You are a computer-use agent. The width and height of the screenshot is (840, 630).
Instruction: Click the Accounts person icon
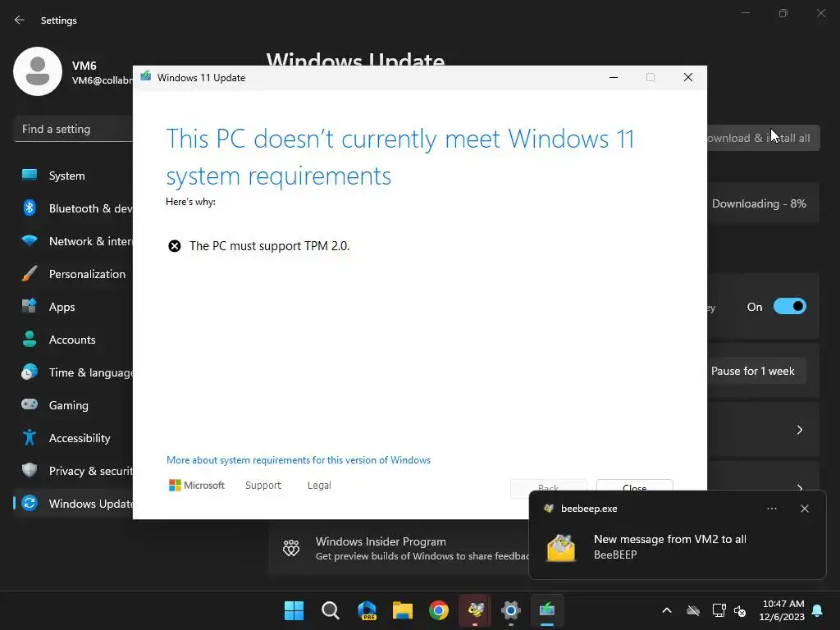pyautogui.click(x=30, y=339)
